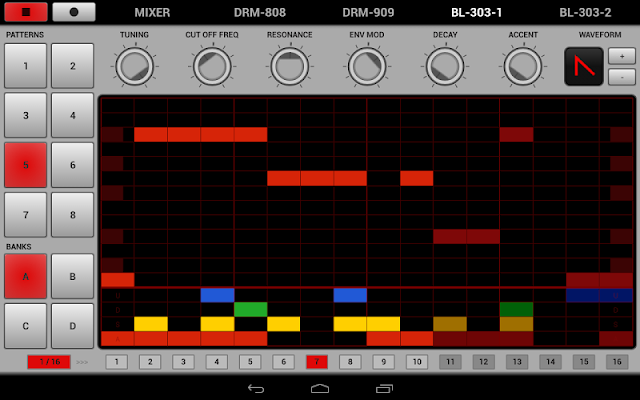Switch to the DRM-909 tab

(368, 13)
